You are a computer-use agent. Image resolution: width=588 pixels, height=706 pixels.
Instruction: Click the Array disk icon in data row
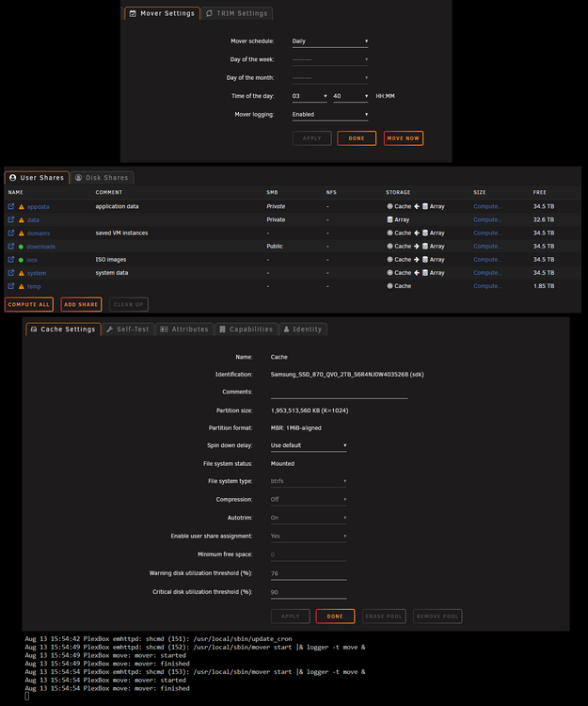[x=389, y=219]
